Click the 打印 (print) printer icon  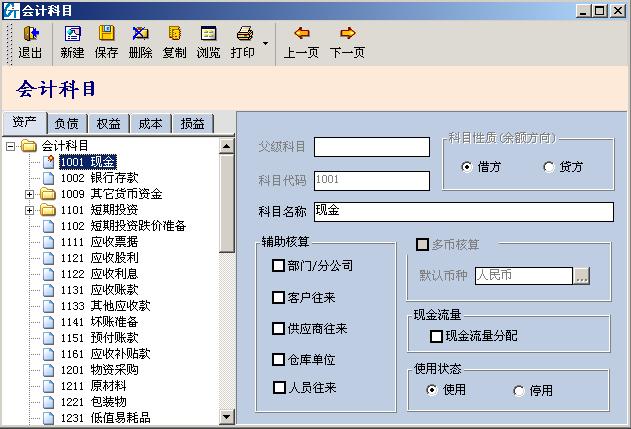(x=245, y=34)
